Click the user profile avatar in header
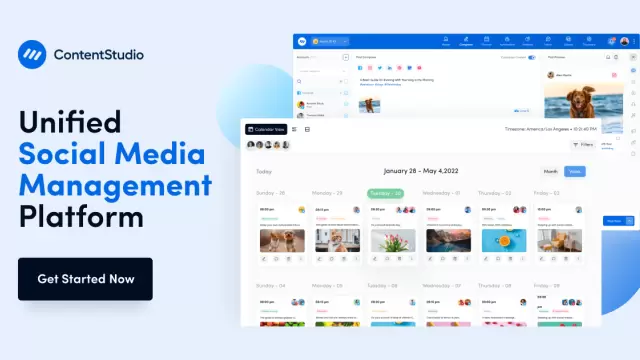Viewport: 640px width, 360px height. click(624, 41)
